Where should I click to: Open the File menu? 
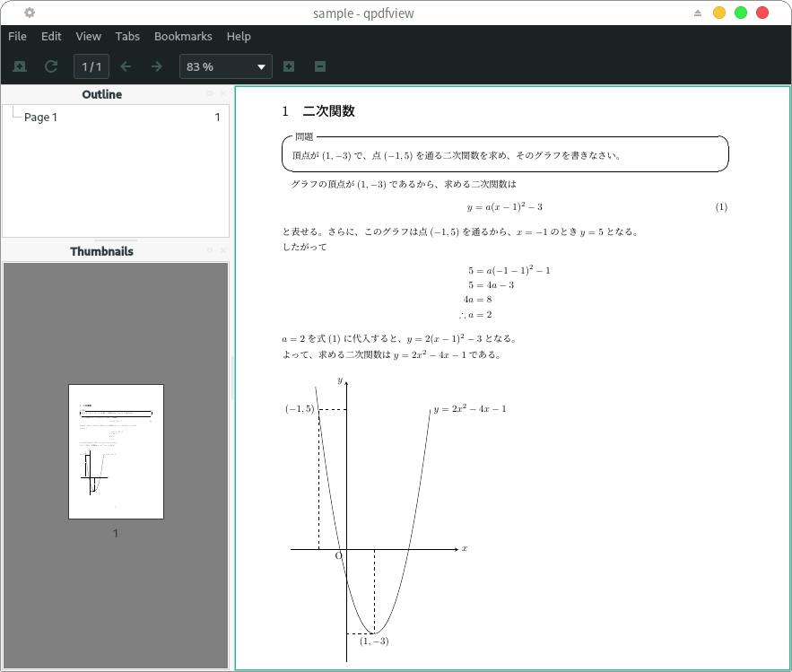point(17,37)
